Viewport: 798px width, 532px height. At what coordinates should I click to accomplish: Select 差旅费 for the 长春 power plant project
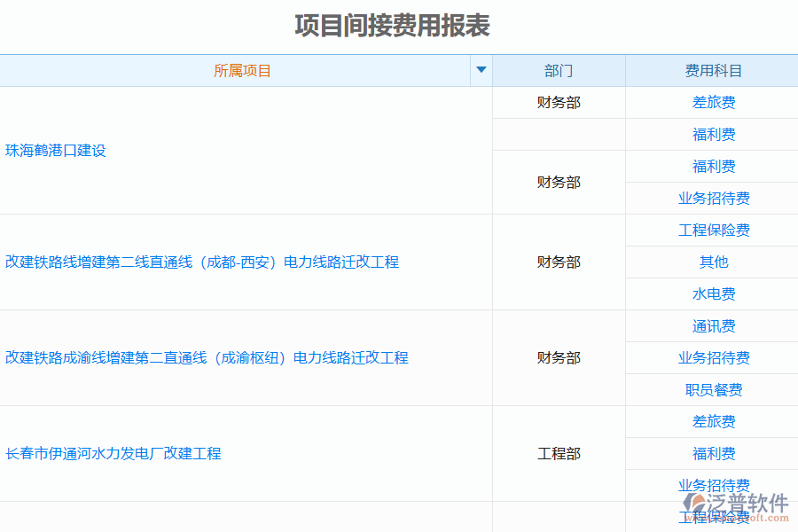tap(714, 421)
